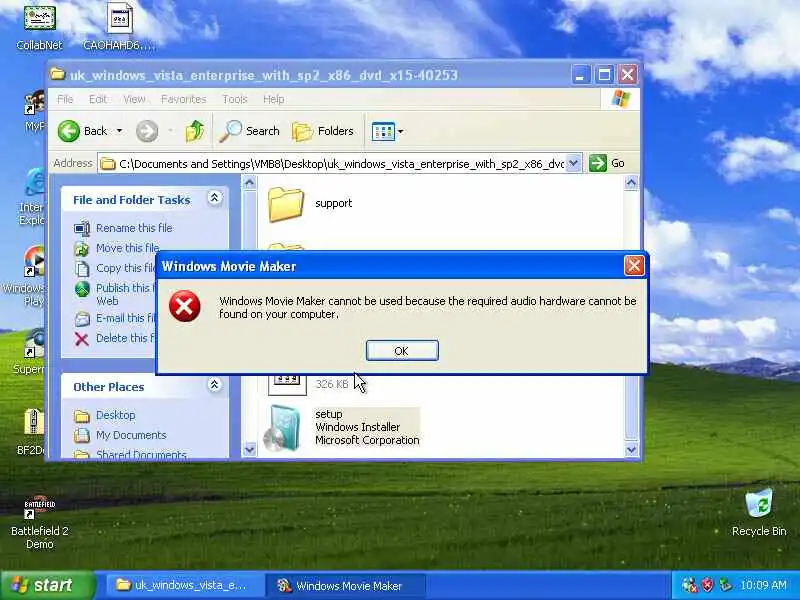Click the Go button beside address bar
Viewport: 800px width, 600px height.
coord(607,163)
